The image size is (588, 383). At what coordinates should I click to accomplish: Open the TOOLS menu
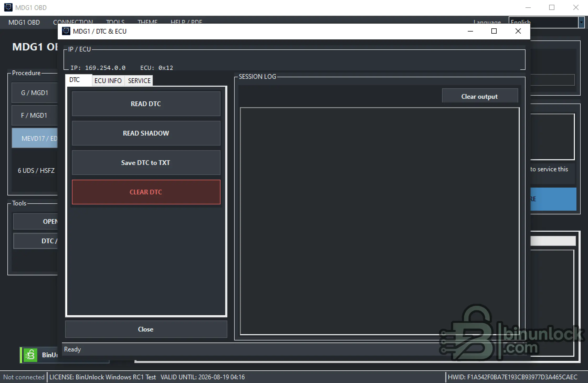[x=115, y=22]
